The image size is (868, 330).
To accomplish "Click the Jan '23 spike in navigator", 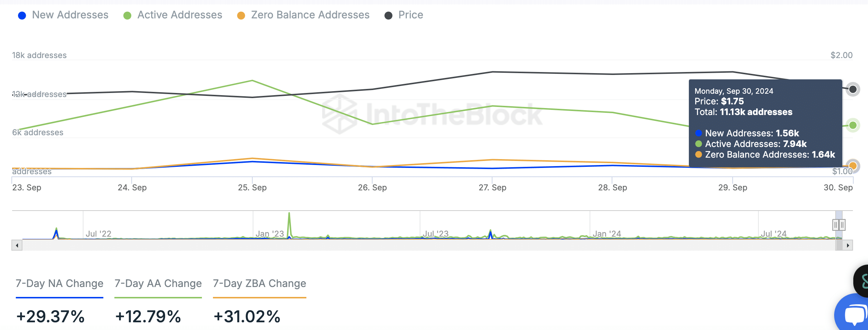I will (x=289, y=220).
